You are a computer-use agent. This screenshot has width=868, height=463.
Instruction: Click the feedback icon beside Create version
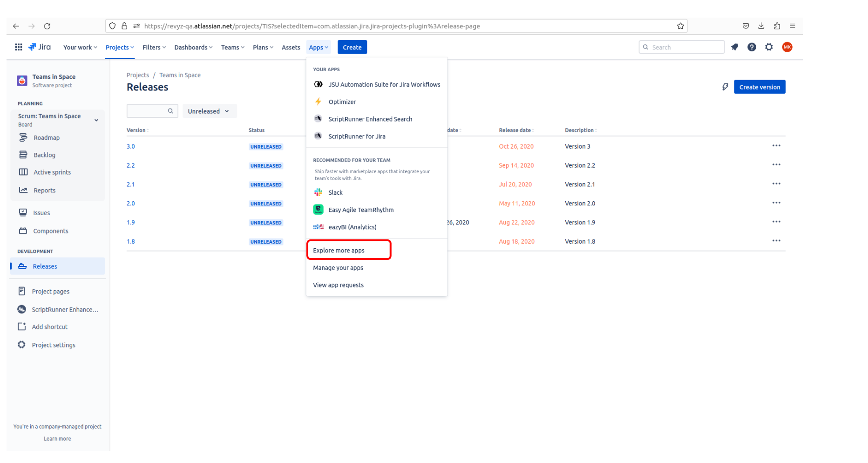(725, 87)
